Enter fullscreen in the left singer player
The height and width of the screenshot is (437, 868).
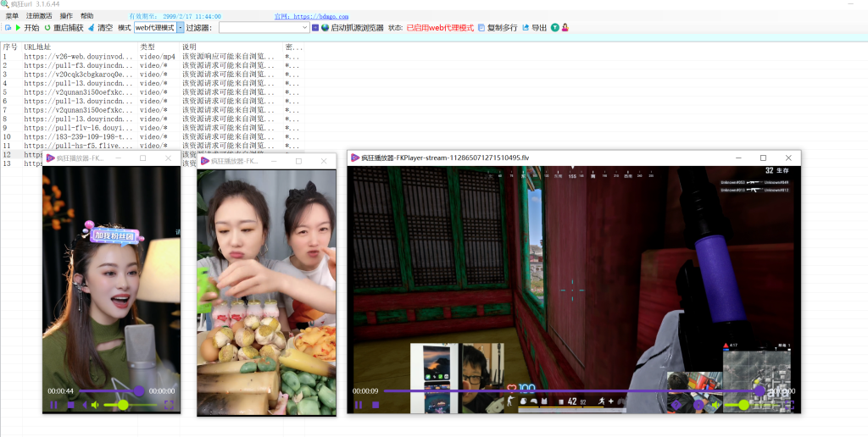(x=170, y=405)
